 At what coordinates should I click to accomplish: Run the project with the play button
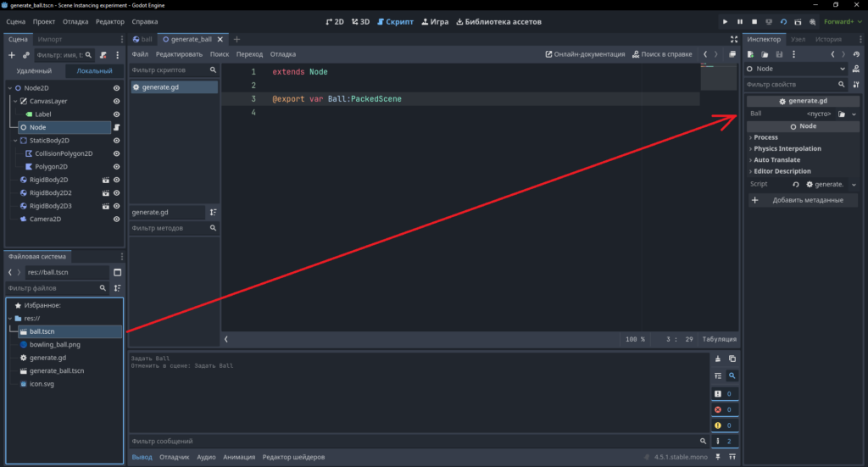point(725,21)
